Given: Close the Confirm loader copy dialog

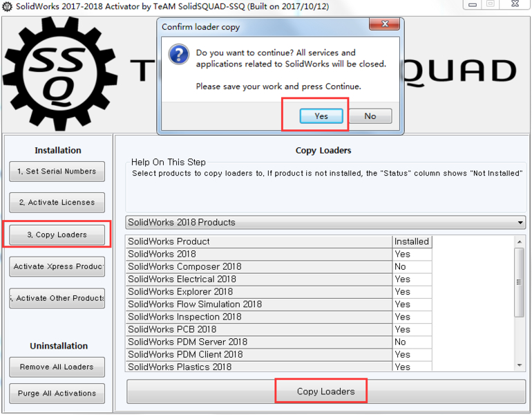Looking at the screenshot, I should click(384, 24).
